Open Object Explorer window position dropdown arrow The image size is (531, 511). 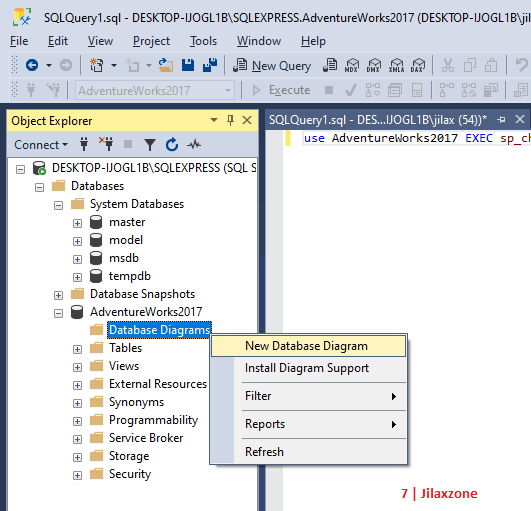214,120
